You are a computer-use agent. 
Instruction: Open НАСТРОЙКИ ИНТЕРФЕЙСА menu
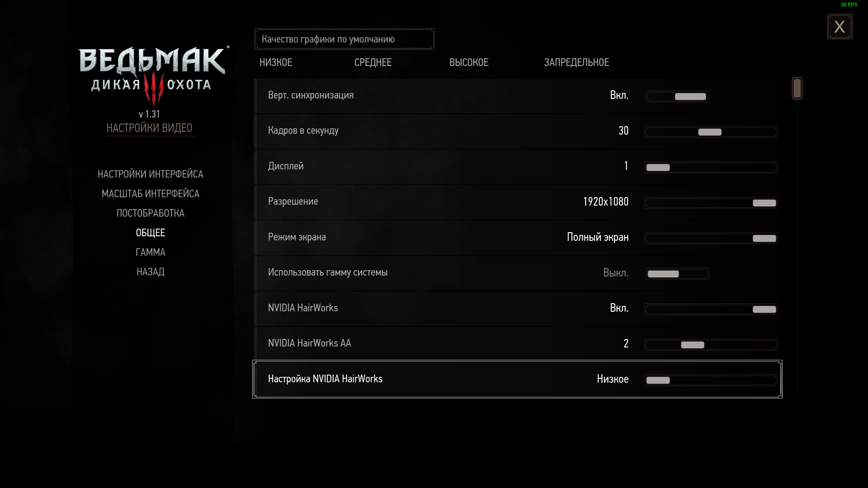pyautogui.click(x=151, y=174)
